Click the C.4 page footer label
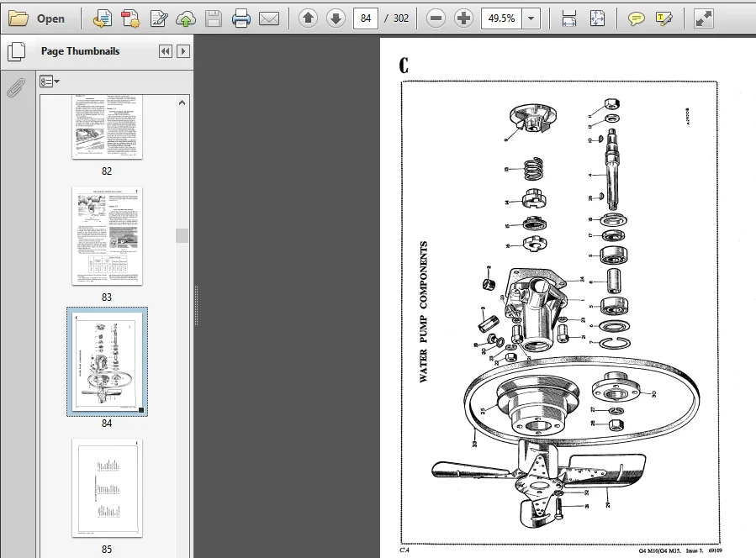 (x=404, y=550)
